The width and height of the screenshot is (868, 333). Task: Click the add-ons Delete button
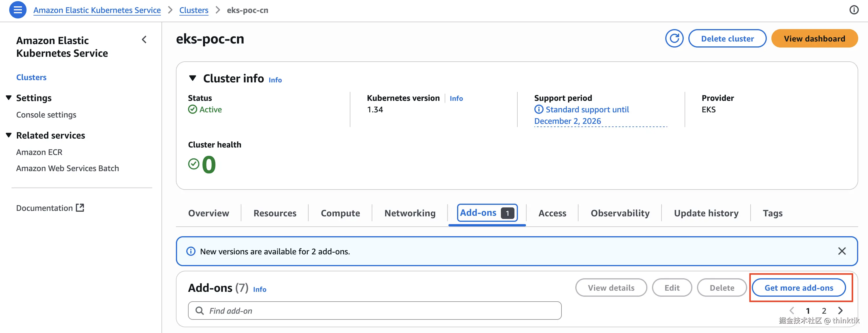click(x=722, y=287)
